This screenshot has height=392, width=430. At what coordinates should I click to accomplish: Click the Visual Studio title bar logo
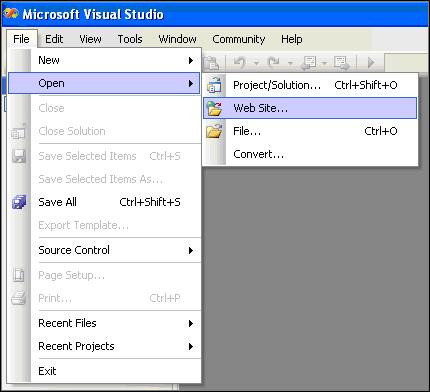[x=11, y=14]
